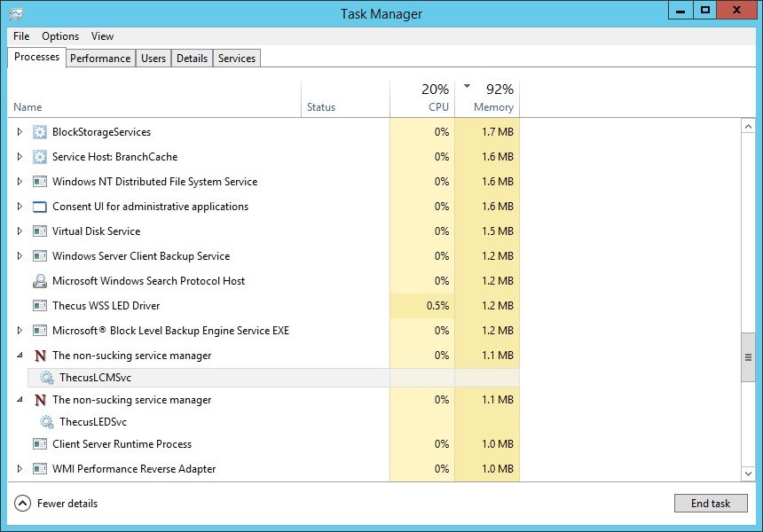Image resolution: width=763 pixels, height=532 pixels.
Task: Click the Fewer details circle arrow icon
Action: point(22,504)
